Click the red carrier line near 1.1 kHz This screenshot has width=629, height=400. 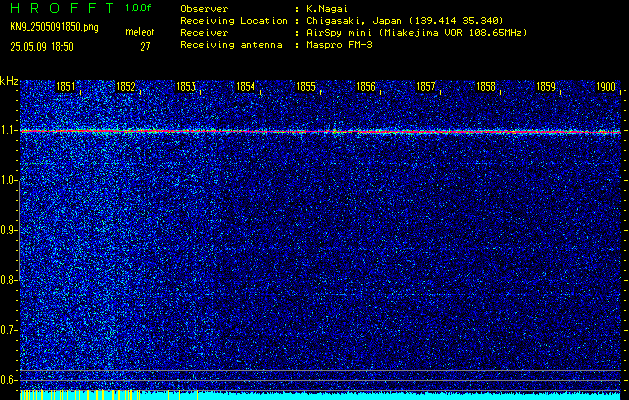(320, 132)
